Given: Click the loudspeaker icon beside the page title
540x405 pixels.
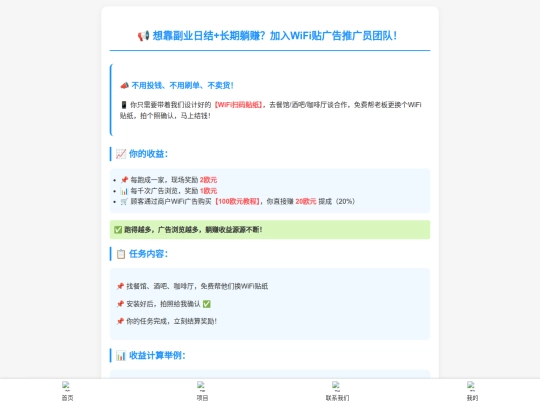Looking at the screenshot, I should pos(143,36).
